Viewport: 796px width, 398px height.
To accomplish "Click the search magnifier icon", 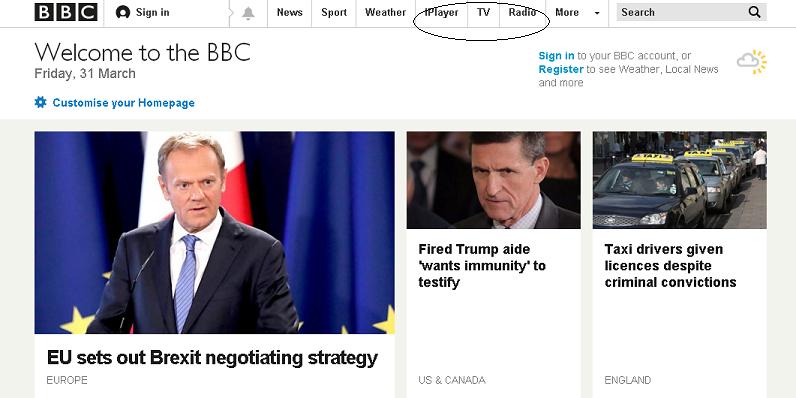I will coord(754,12).
